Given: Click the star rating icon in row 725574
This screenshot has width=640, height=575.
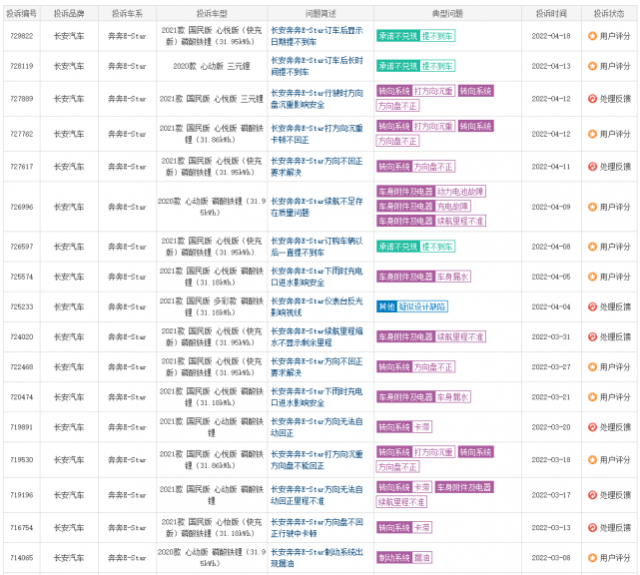Looking at the screenshot, I should click(x=592, y=277).
